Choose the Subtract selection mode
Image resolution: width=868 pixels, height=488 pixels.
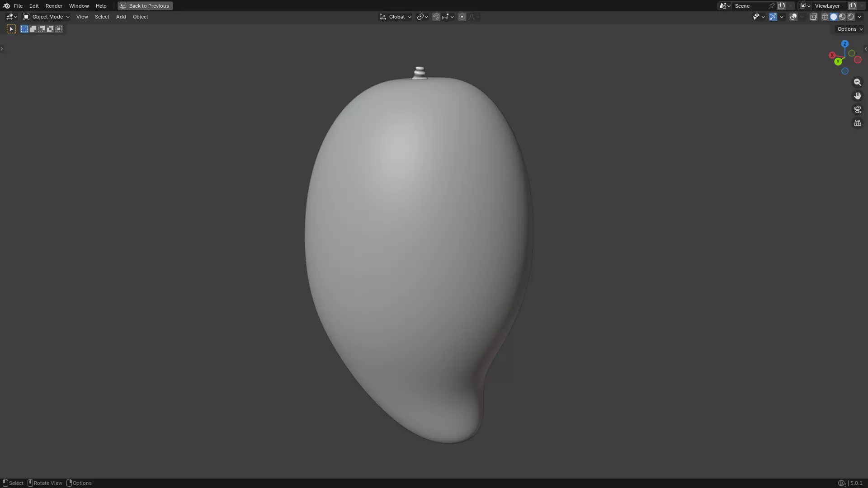(x=42, y=29)
